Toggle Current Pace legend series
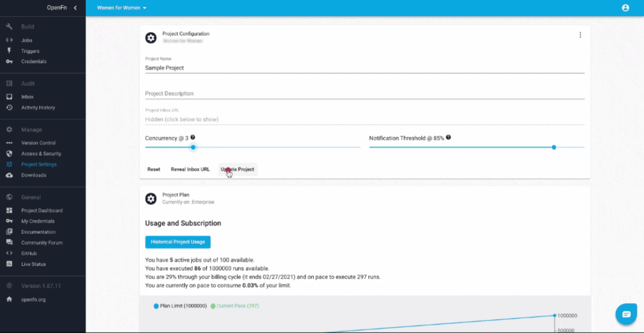This screenshot has width=644, height=333. click(x=234, y=306)
